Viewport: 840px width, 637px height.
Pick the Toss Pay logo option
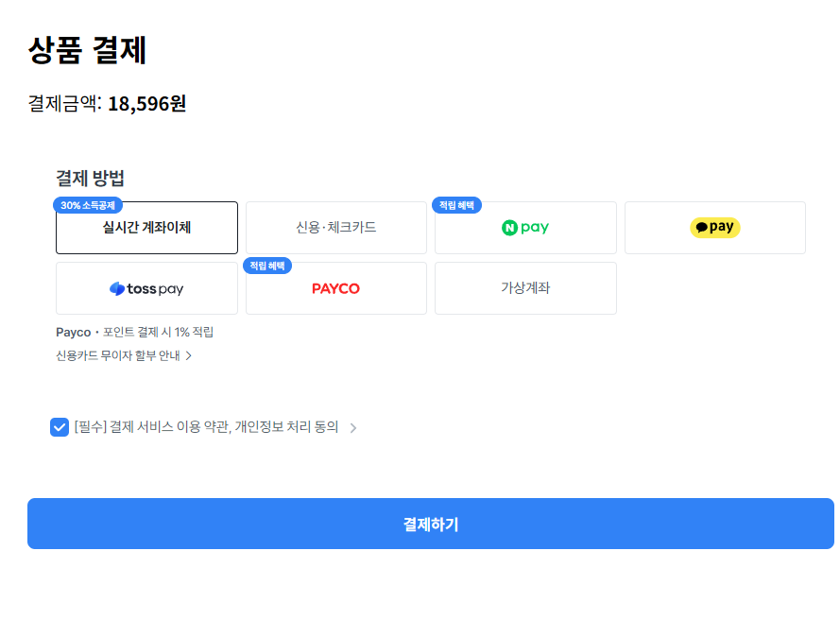146,288
